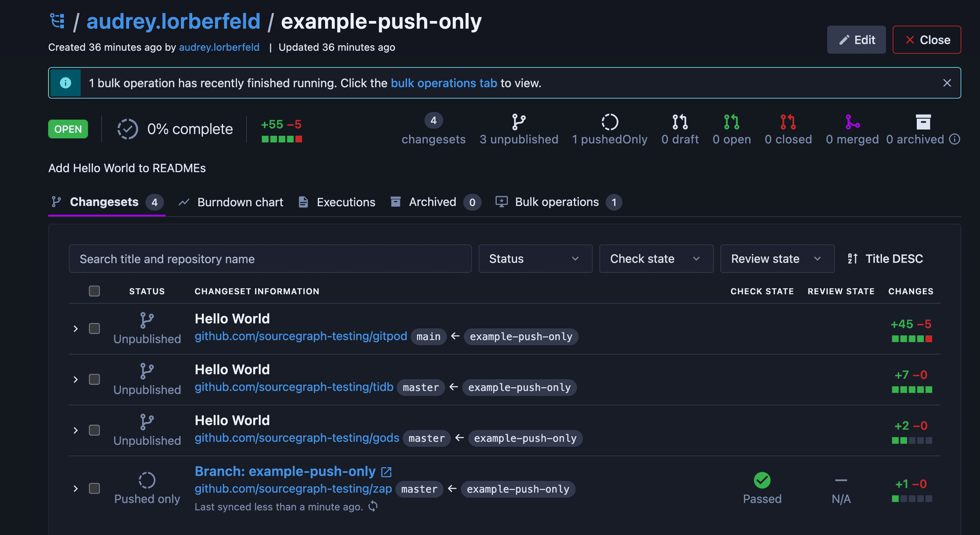Open the Executions tab

point(337,202)
